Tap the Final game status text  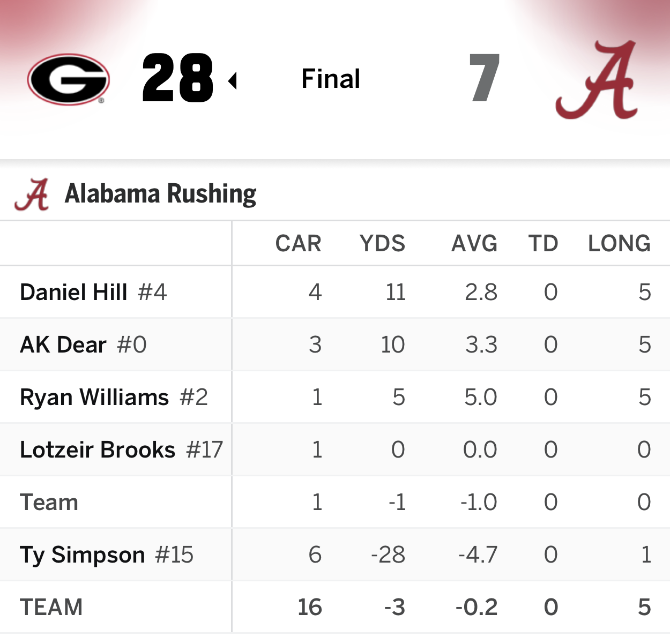331,79
